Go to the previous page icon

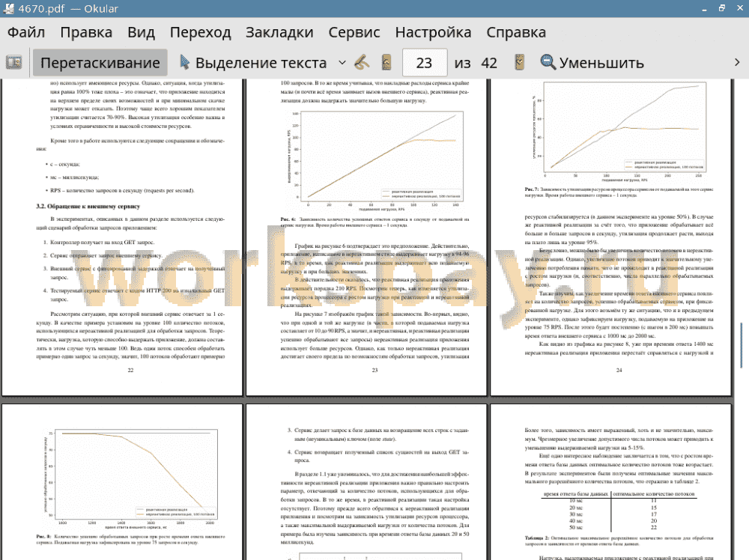point(387,63)
